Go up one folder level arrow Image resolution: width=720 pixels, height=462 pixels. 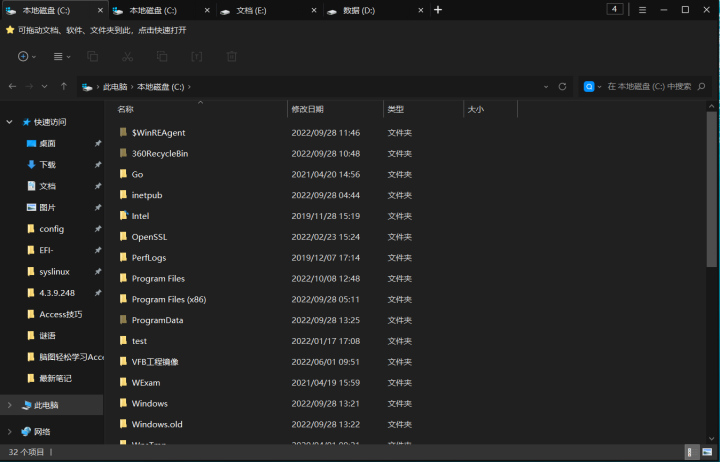pos(64,86)
